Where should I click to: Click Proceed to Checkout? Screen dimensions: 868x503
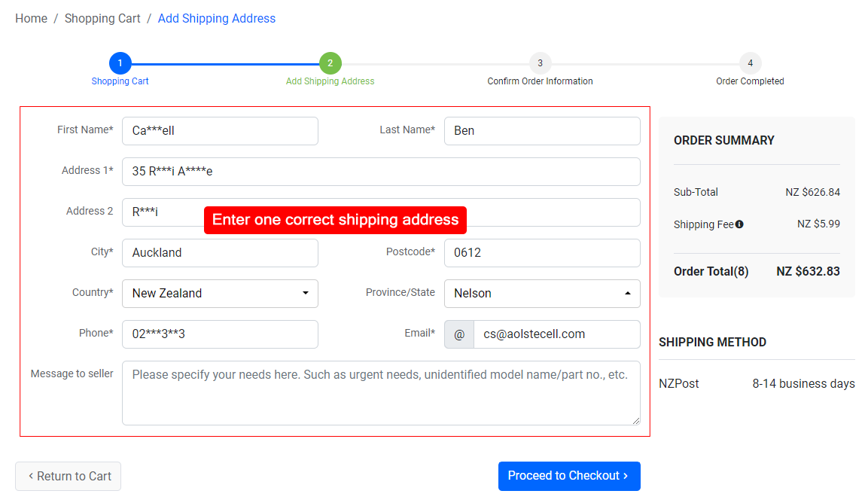point(569,476)
